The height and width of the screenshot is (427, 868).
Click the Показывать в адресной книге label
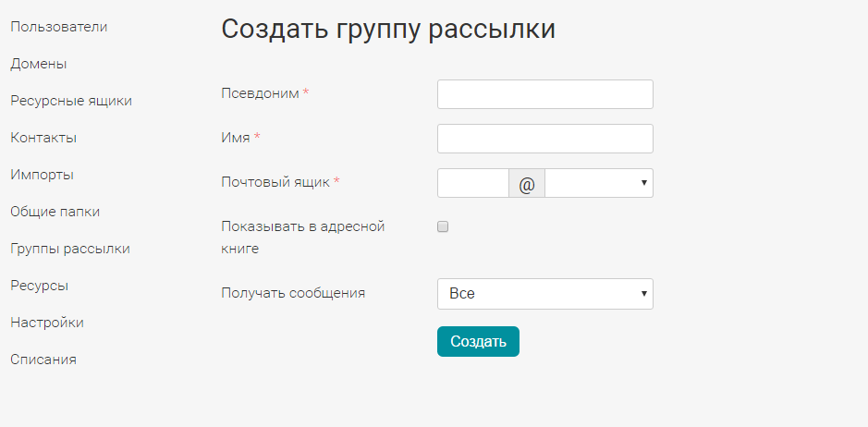click(x=303, y=238)
